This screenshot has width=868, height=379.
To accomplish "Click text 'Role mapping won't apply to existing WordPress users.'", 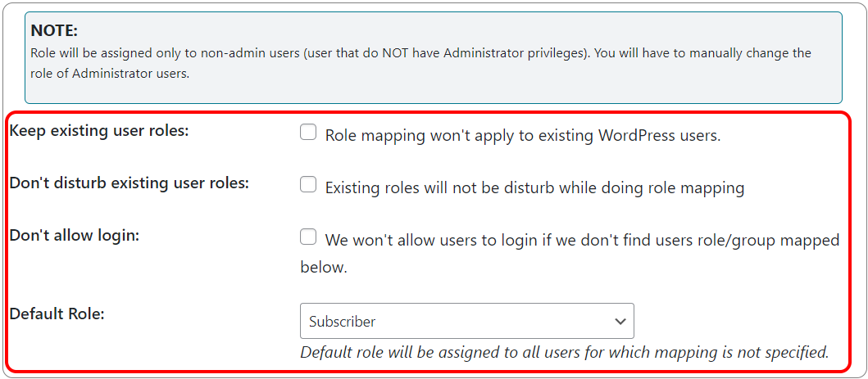I will [x=523, y=135].
